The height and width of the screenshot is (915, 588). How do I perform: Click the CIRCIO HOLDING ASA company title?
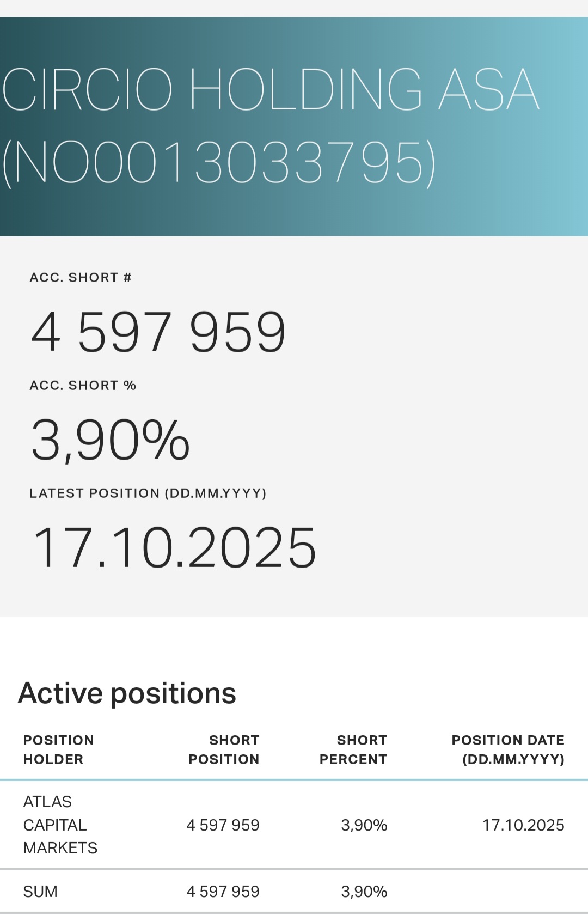(271, 90)
